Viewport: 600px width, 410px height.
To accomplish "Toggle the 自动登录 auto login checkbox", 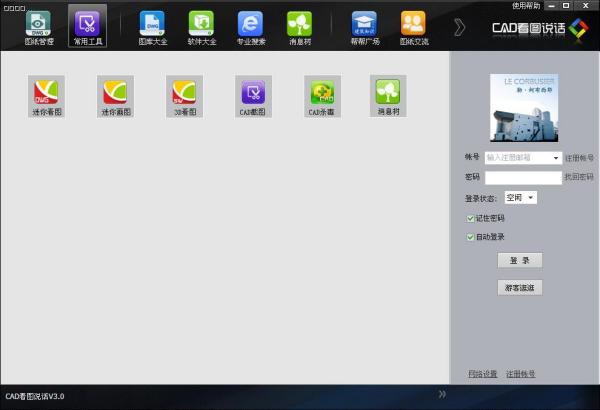I will tap(471, 237).
